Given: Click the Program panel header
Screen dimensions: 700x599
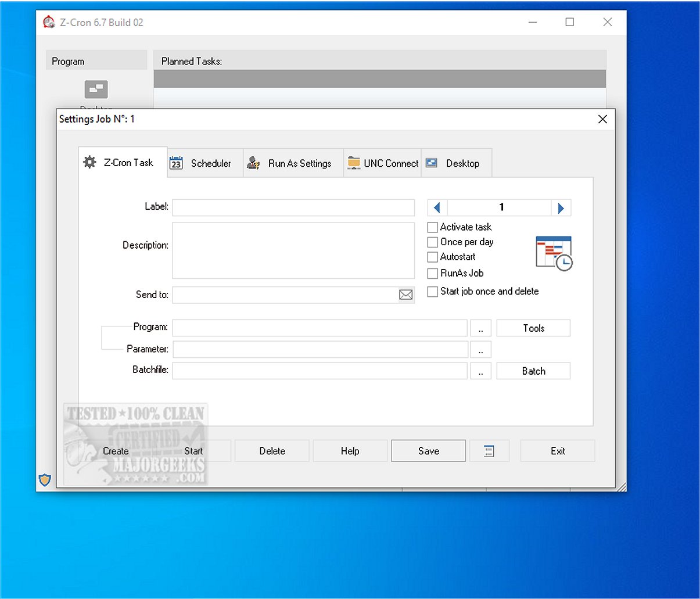Looking at the screenshot, I should tap(96, 61).
